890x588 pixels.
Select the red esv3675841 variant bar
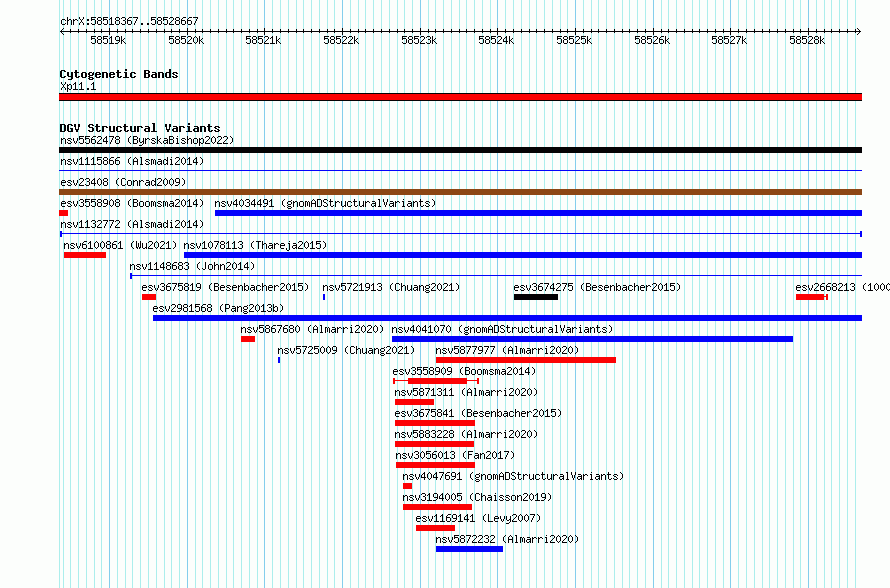[435, 423]
